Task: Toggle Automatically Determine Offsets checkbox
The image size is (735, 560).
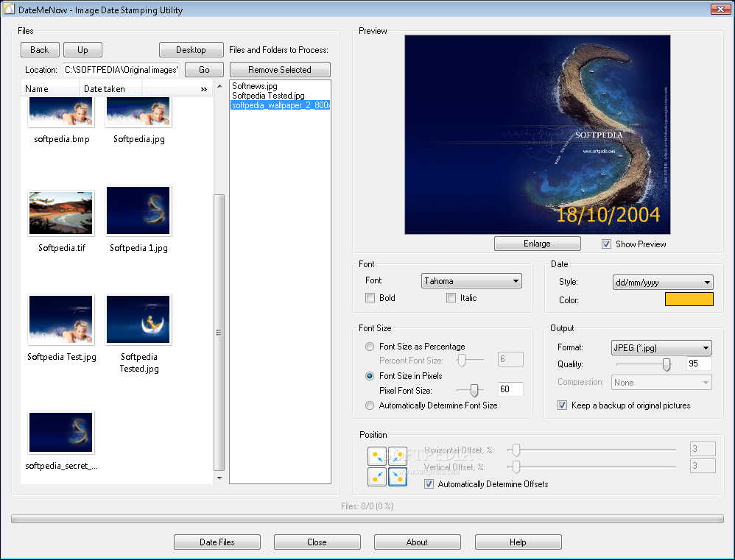Action: tap(429, 484)
